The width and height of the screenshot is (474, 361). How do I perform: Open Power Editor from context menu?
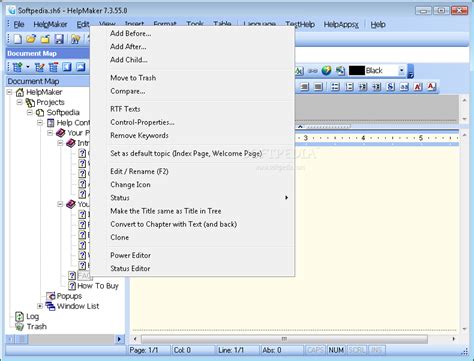(x=130, y=255)
